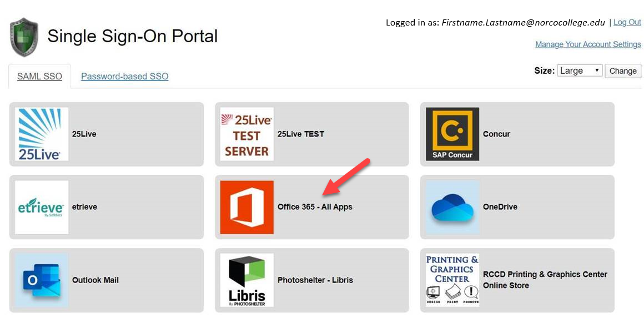Launch the 25Live TEST SERVER icon

[247, 134]
